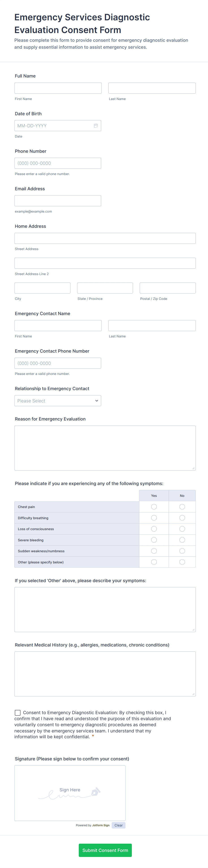The width and height of the screenshot is (208, 868).
Task: Select Yes for Sudden weakness/numbness
Action: click(154, 551)
